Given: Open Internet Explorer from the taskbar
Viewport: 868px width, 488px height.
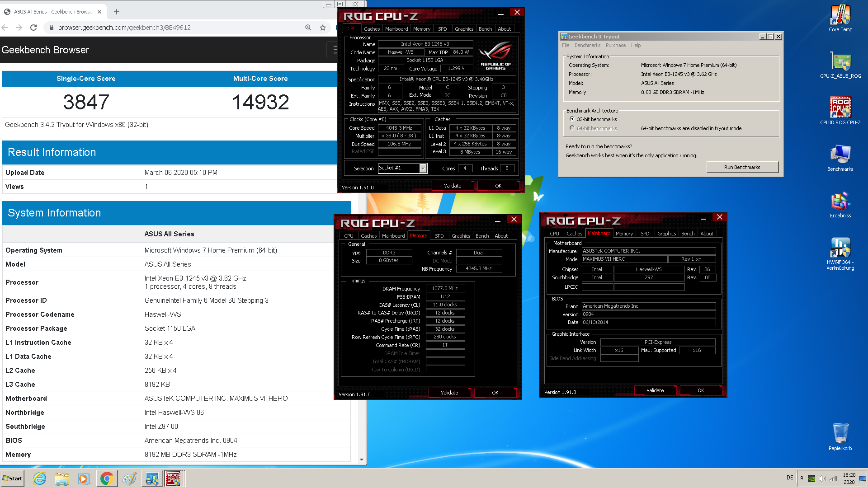Looking at the screenshot, I should [39, 479].
